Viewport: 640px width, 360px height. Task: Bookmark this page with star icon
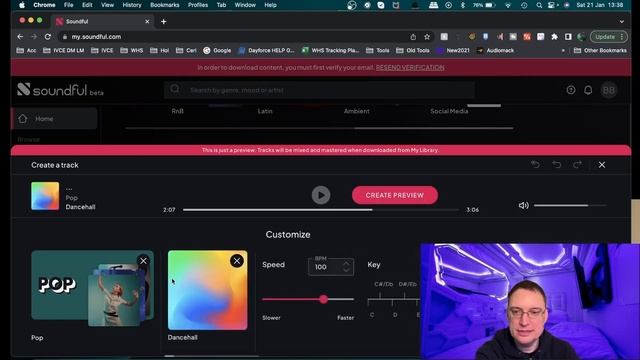pyautogui.click(x=427, y=37)
